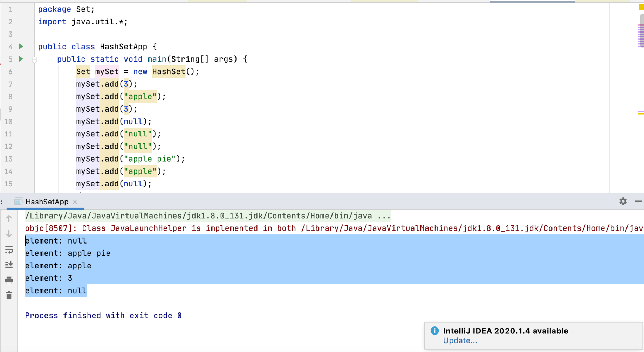The height and width of the screenshot is (352, 644).
Task: Expand the collapsed java command line
Action: [x=384, y=216]
